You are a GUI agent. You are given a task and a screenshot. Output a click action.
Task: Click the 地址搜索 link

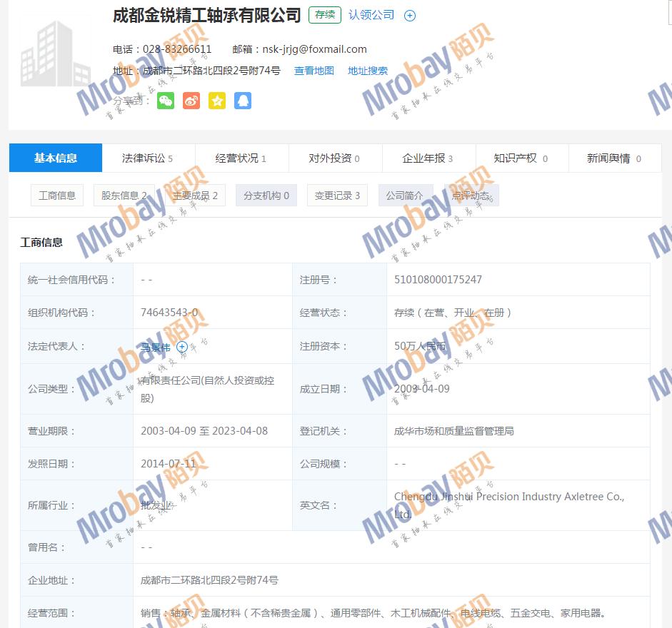[368, 71]
